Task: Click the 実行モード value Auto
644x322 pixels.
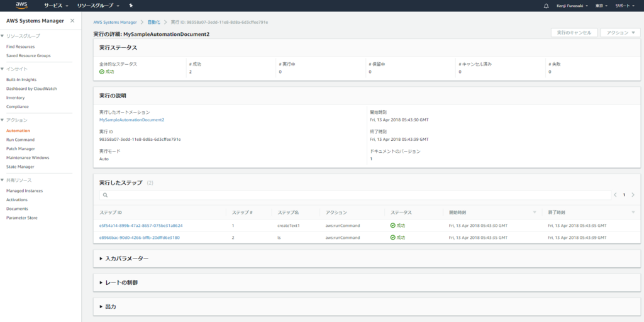Action: click(x=104, y=159)
